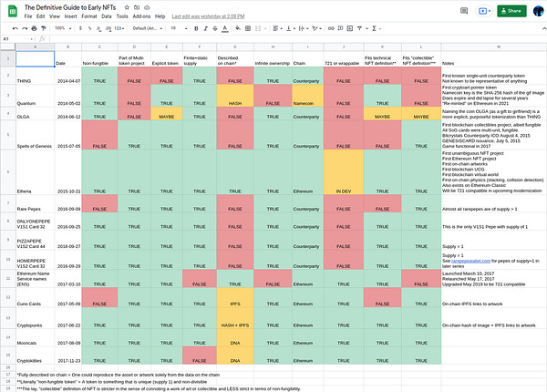
Task: Check the cloud document status icon
Action: (x=147, y=7)
